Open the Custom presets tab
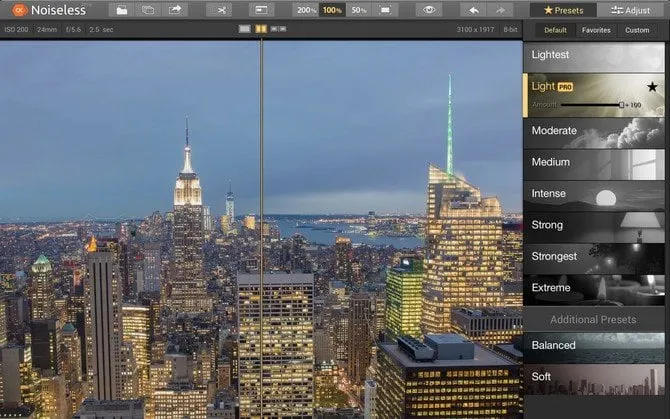The width and height of the screenshot is (670, 419). click(637, 30)
